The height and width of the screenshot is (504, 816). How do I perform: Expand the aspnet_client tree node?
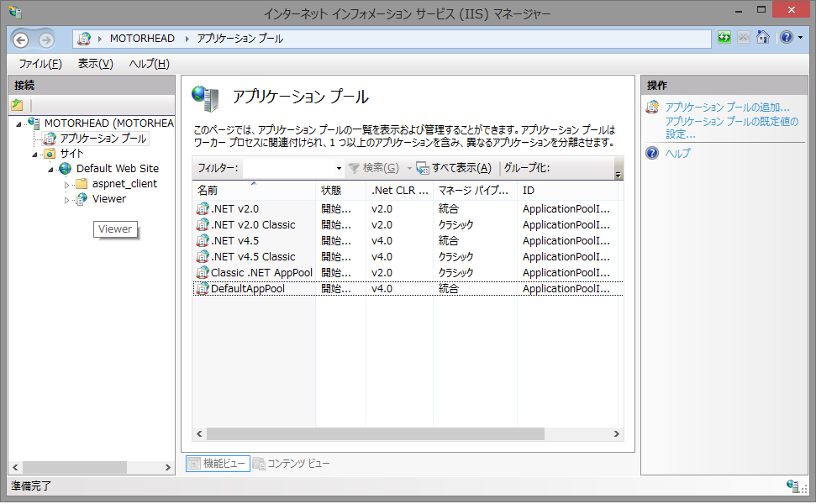tap(66, 185)
